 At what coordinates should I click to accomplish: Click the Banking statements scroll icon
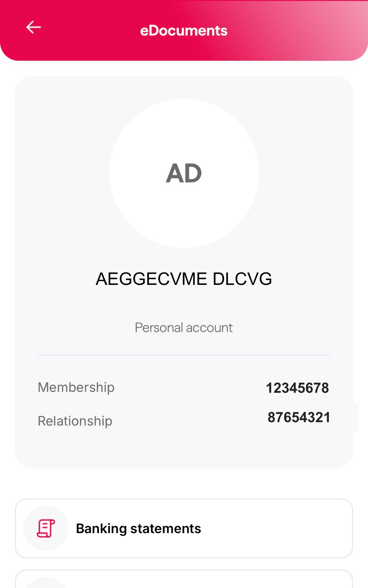coord(46,528)
